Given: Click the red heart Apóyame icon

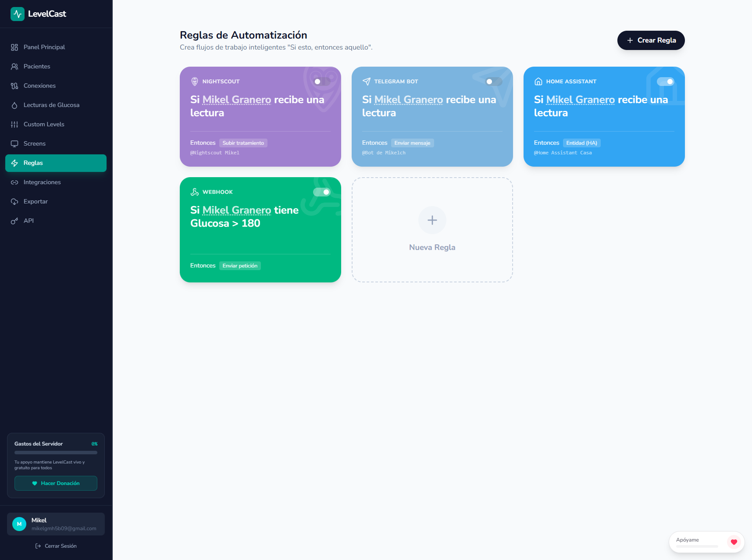Looking at the screenshot, I should [x=734, y=542].
